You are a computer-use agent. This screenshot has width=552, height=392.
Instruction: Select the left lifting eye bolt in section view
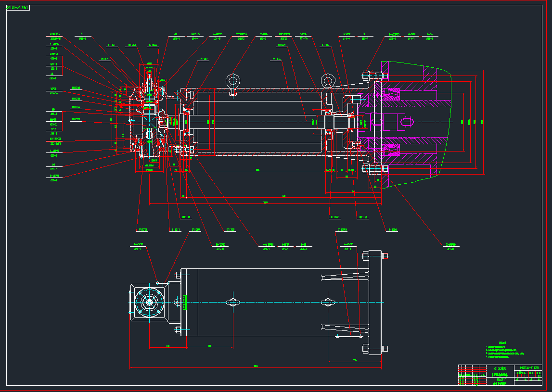233,82
